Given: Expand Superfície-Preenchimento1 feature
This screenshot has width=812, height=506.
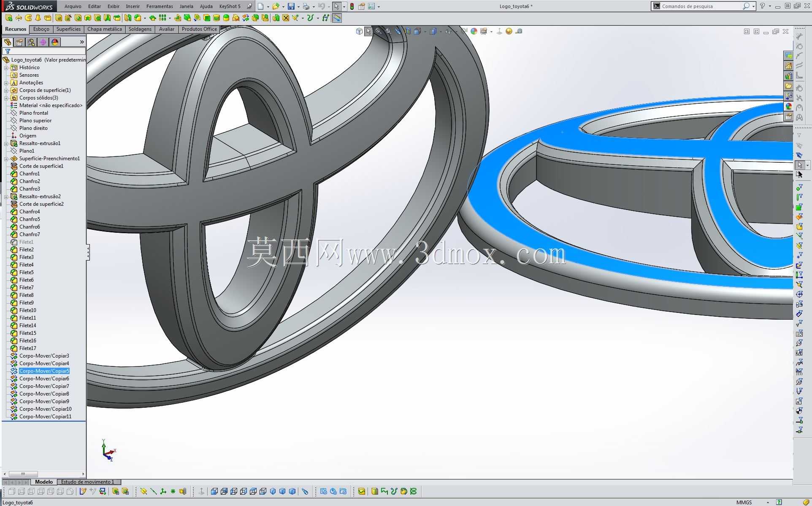Looking at the screenshot, I should click(x=6, y=159).
